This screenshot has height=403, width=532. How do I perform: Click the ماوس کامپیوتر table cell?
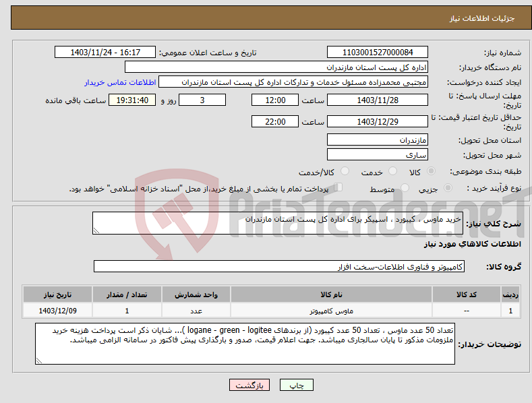pos(331,311)
